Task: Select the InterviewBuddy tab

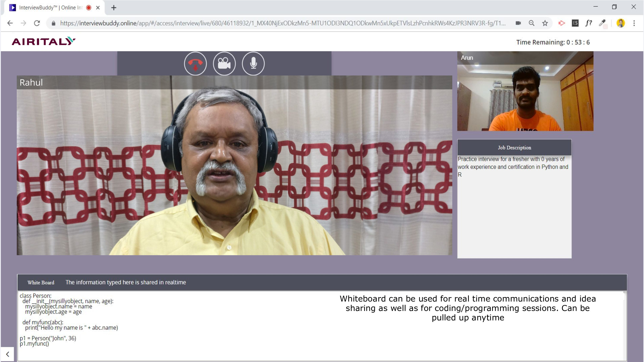Action: click(50, 8)
